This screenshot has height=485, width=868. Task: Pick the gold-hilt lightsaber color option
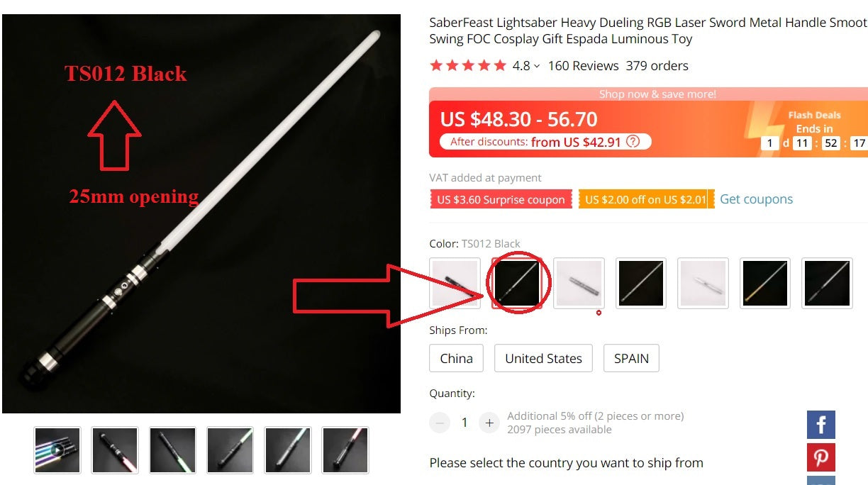coord(764,283)
